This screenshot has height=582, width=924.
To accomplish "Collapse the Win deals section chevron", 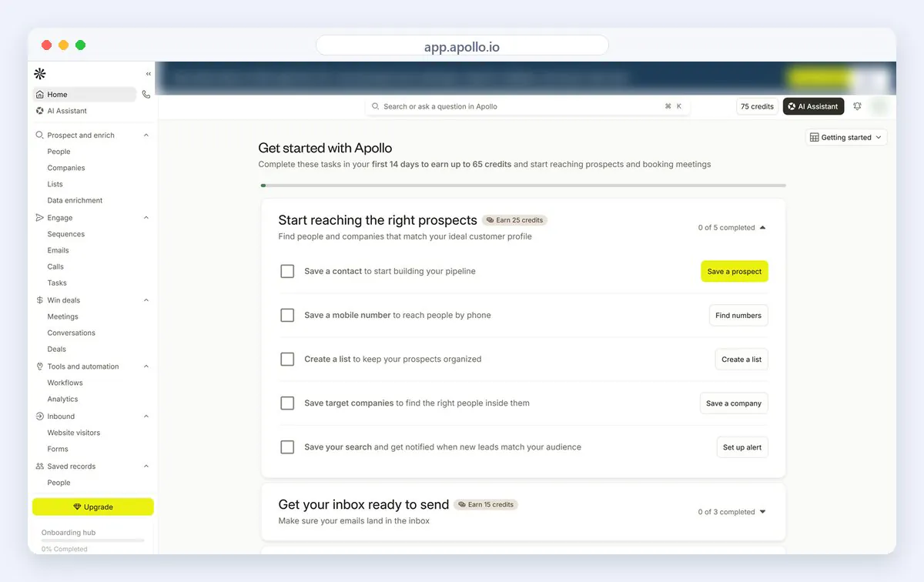I will click(x=146, y=300).
